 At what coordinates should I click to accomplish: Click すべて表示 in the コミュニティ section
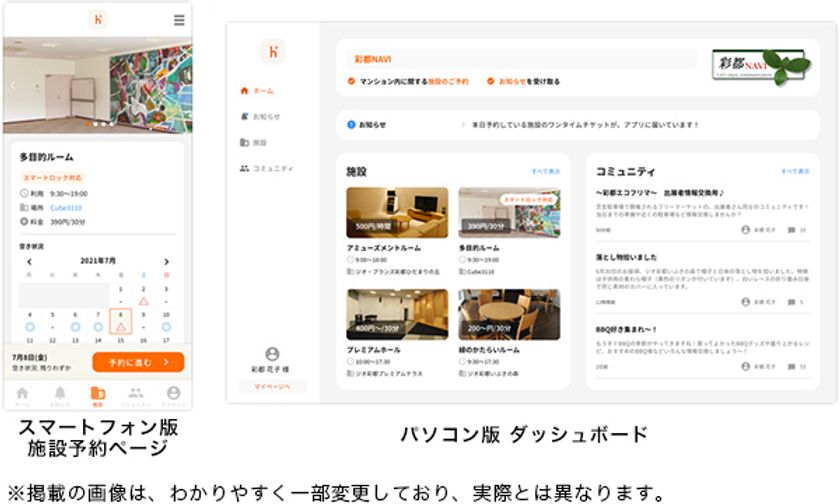(x=795, y=171)
